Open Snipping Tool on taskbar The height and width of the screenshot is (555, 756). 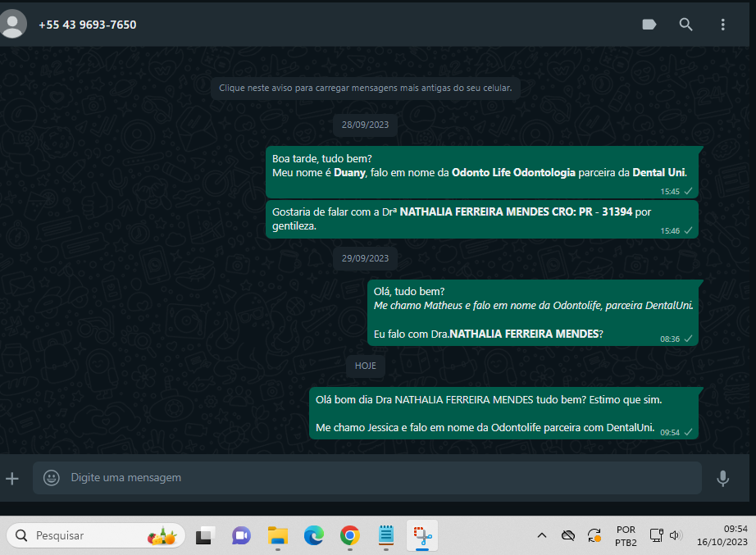(422, 535)
